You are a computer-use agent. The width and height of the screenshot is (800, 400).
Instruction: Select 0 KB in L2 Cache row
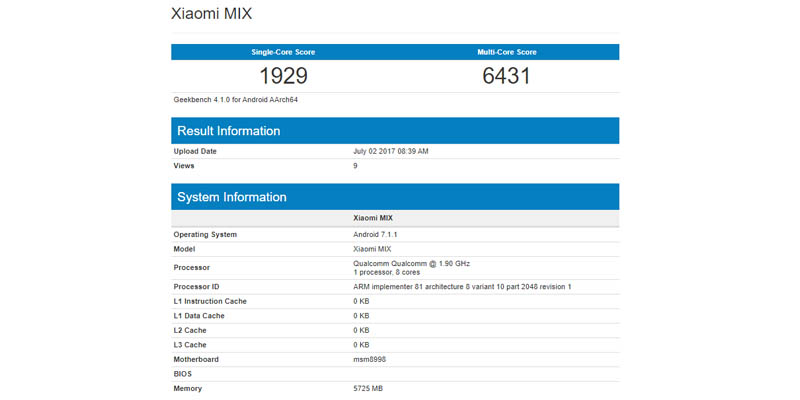361,330
